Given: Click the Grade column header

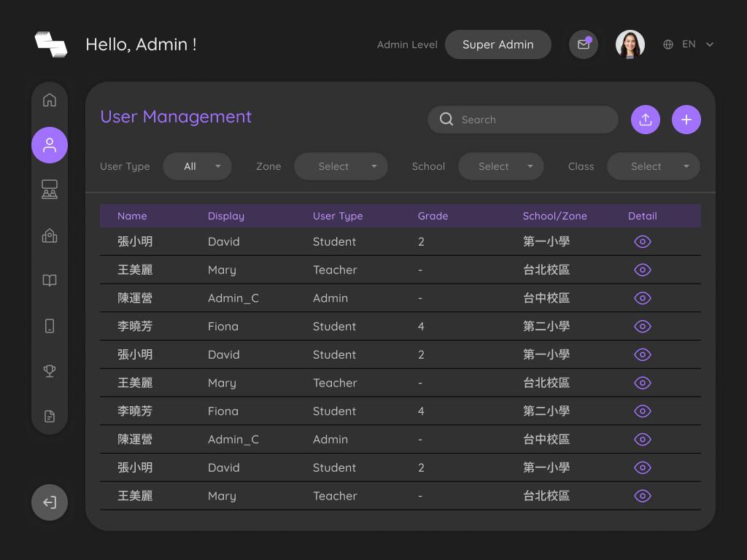Looking at the screenshot, I should point(433,216).
